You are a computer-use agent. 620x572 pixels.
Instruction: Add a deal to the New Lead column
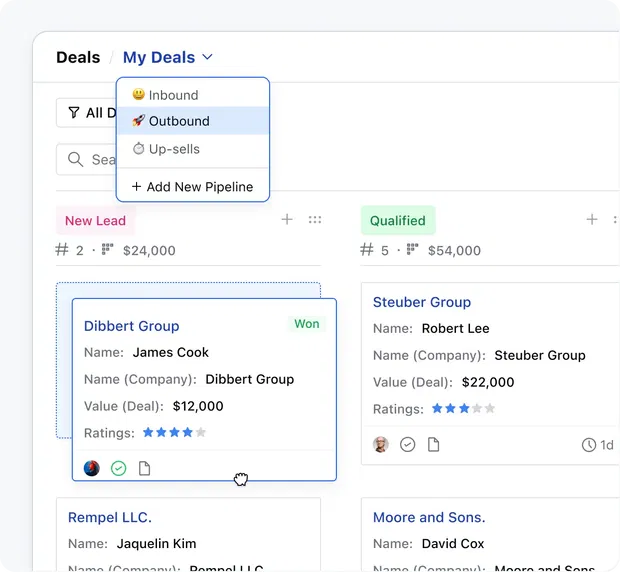pos(287,219)
